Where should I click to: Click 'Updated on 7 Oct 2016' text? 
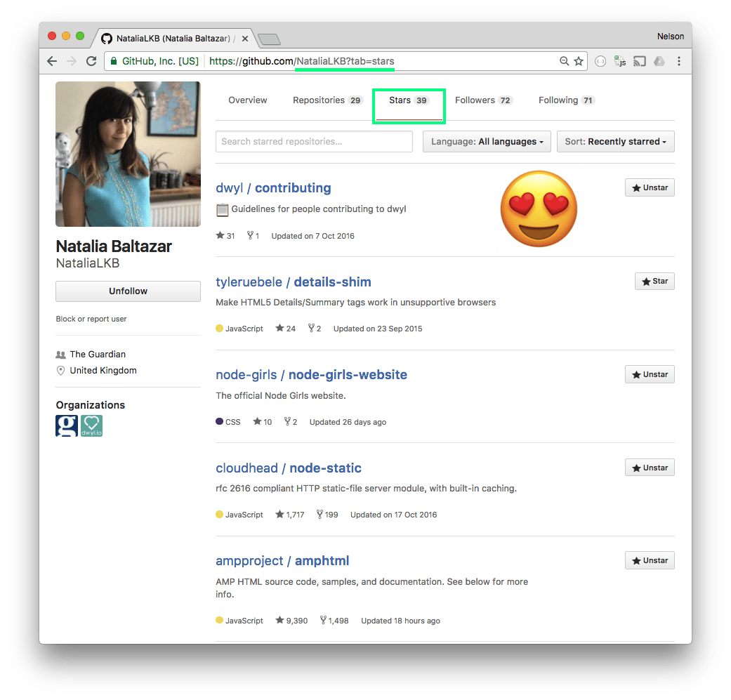click(x=312, y=236)
